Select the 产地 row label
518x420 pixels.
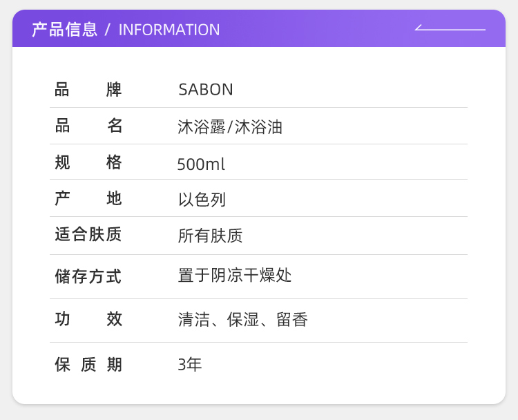click(88, 199)
